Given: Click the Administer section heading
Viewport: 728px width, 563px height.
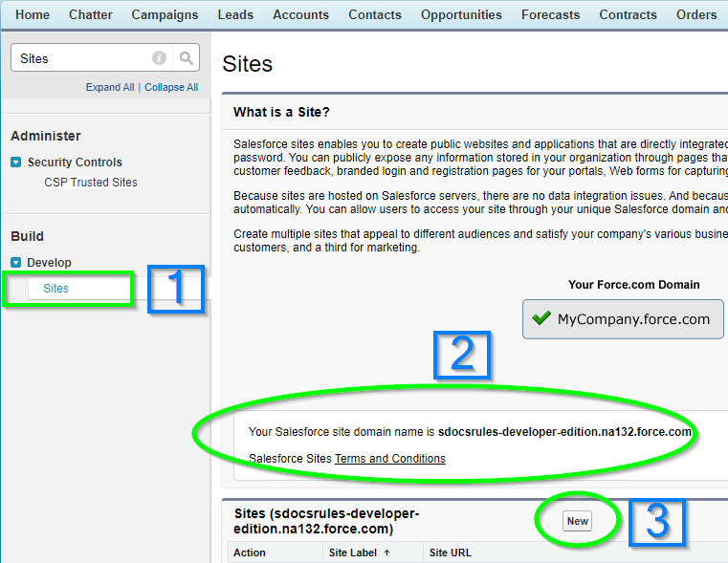Looking at the screenshot, I should (46, 136).
